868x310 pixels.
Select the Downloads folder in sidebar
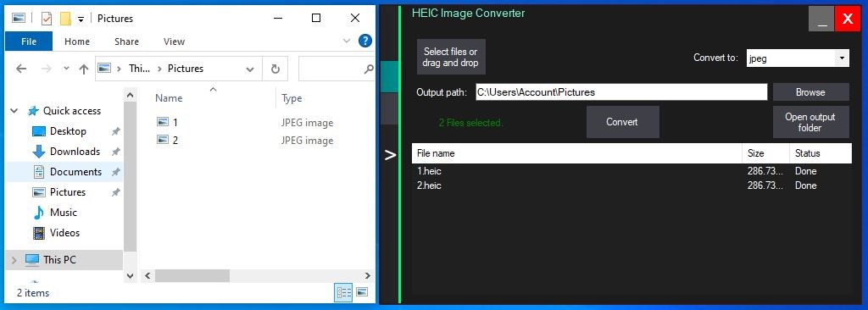[x=75, y=152]
